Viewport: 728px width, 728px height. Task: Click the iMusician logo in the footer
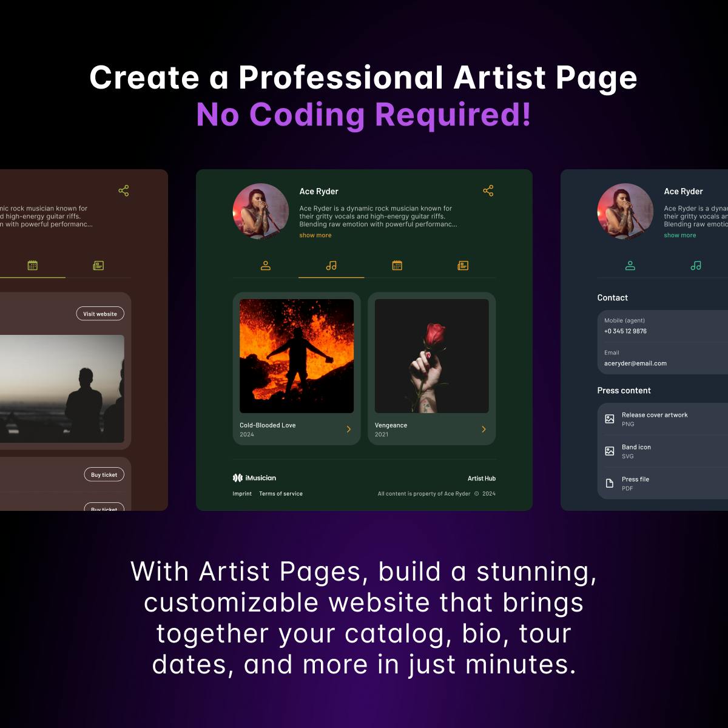pos(254,478)
